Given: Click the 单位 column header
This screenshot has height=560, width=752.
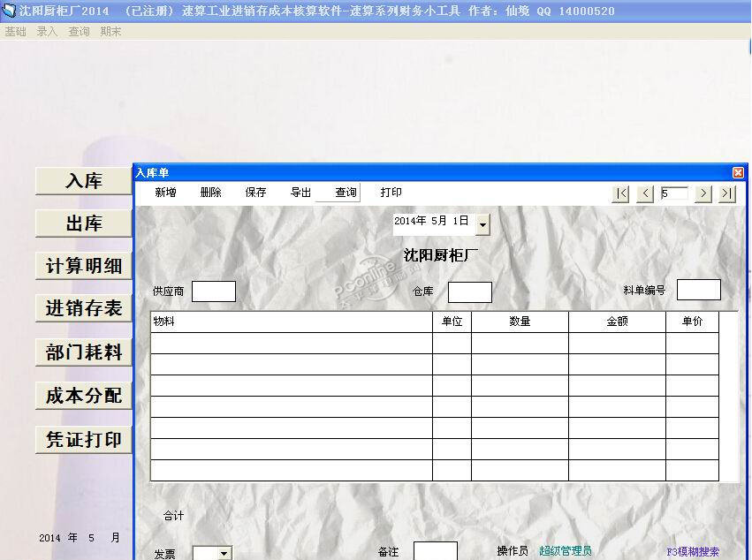Looking at the screenshot, I should point(452,322).
